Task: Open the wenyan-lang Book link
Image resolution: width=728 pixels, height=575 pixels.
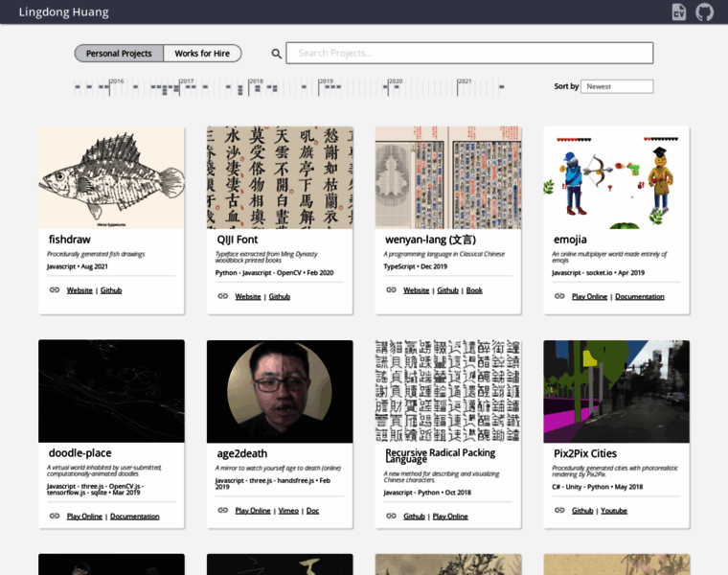Action: coord(474,289)
